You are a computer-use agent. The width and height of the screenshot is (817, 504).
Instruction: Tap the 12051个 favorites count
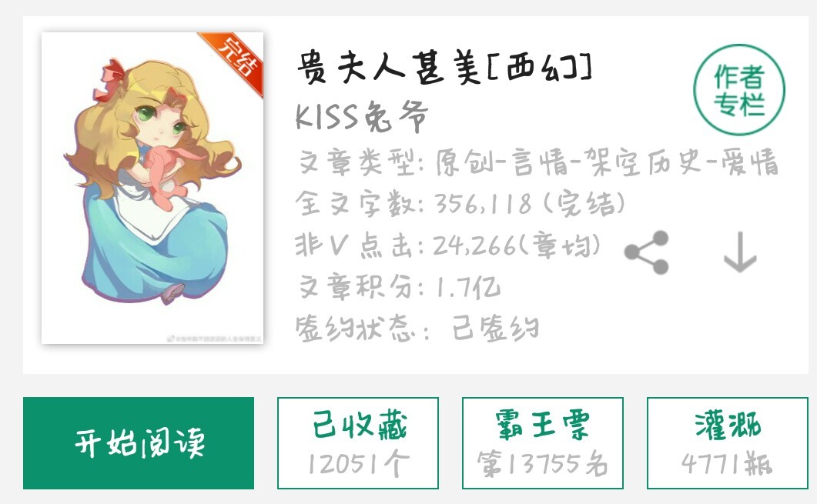358,463
